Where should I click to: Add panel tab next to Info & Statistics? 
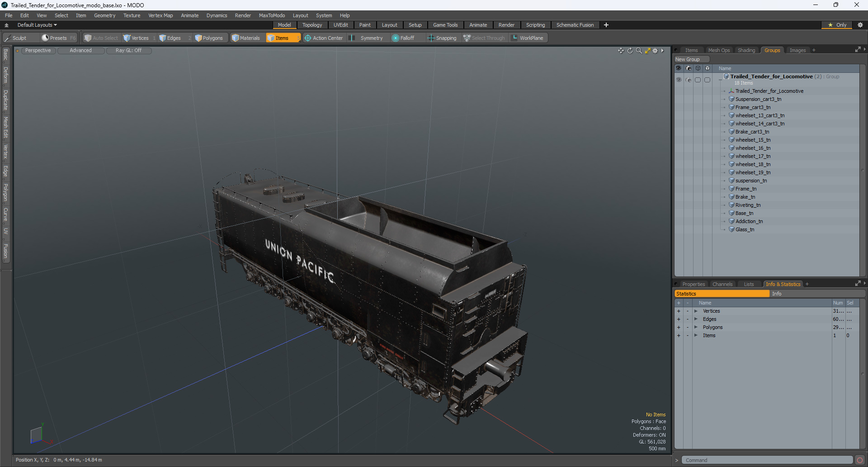click(807, 284)
